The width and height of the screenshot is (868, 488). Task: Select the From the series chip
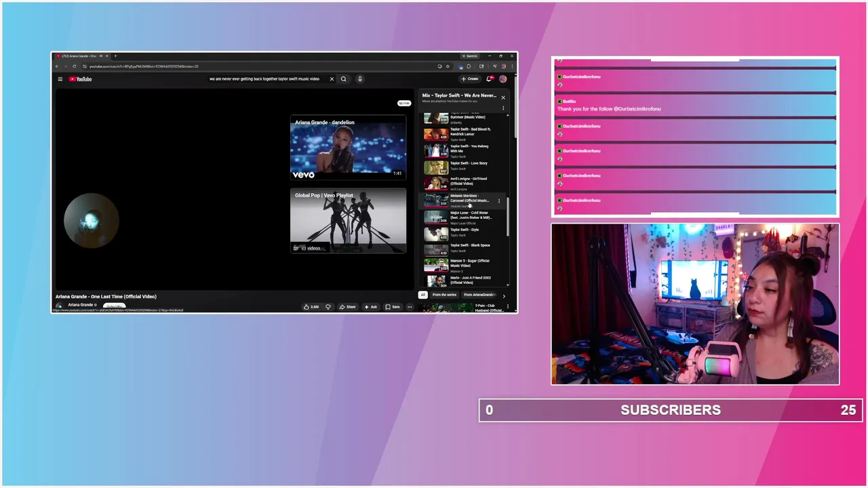444,295
